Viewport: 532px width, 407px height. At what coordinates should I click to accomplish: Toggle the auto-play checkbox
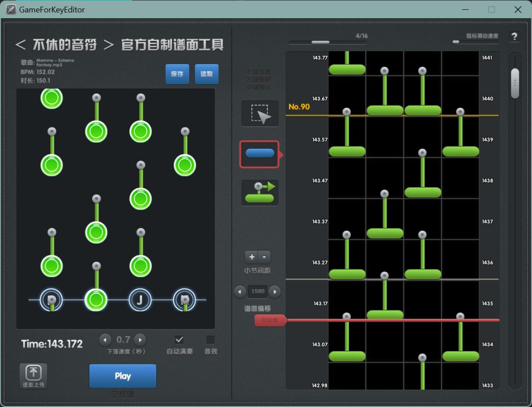click(179, 340)
